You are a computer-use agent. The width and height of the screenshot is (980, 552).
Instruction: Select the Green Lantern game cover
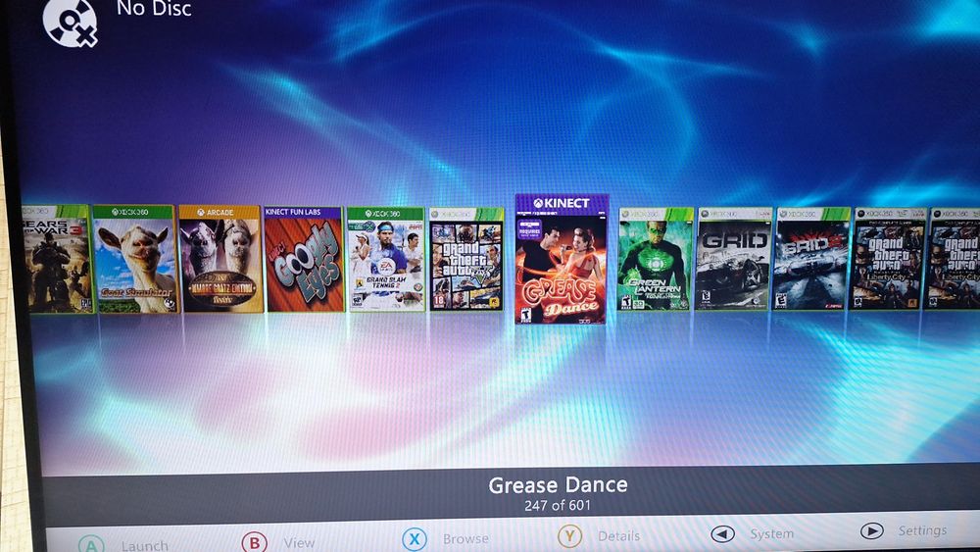655,259
